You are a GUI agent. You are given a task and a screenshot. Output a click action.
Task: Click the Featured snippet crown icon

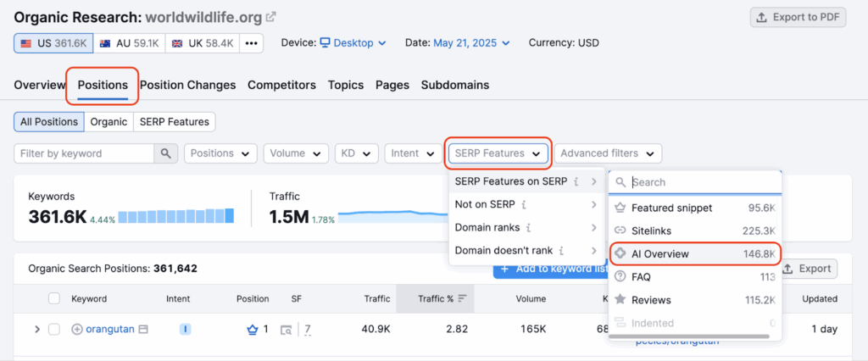click(620, 208)
